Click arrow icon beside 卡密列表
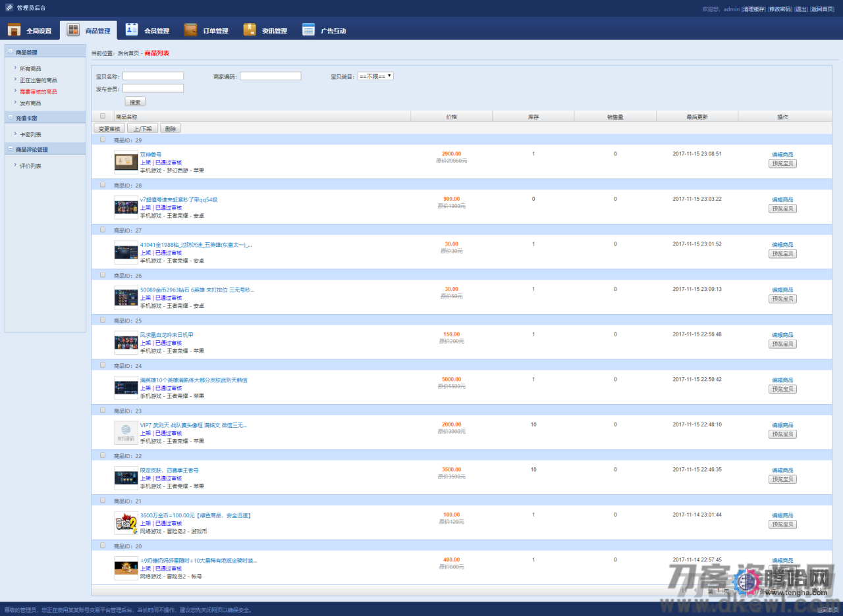 [14, 134]
